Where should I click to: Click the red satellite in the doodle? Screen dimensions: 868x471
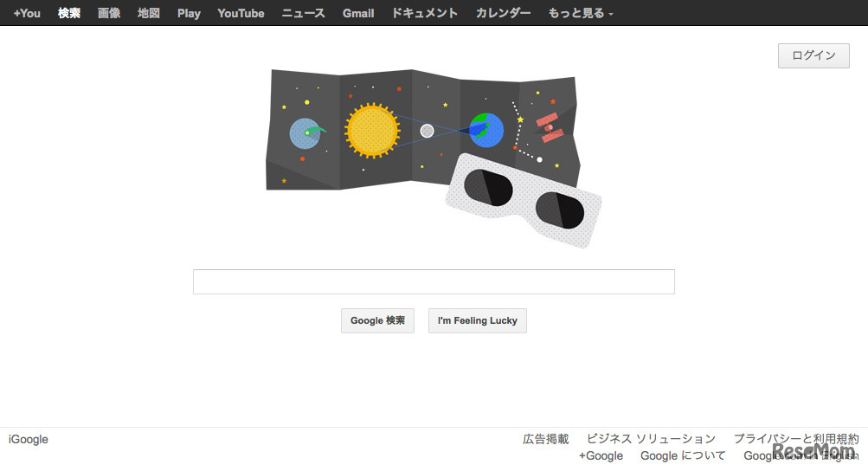[x=550, y=128]
